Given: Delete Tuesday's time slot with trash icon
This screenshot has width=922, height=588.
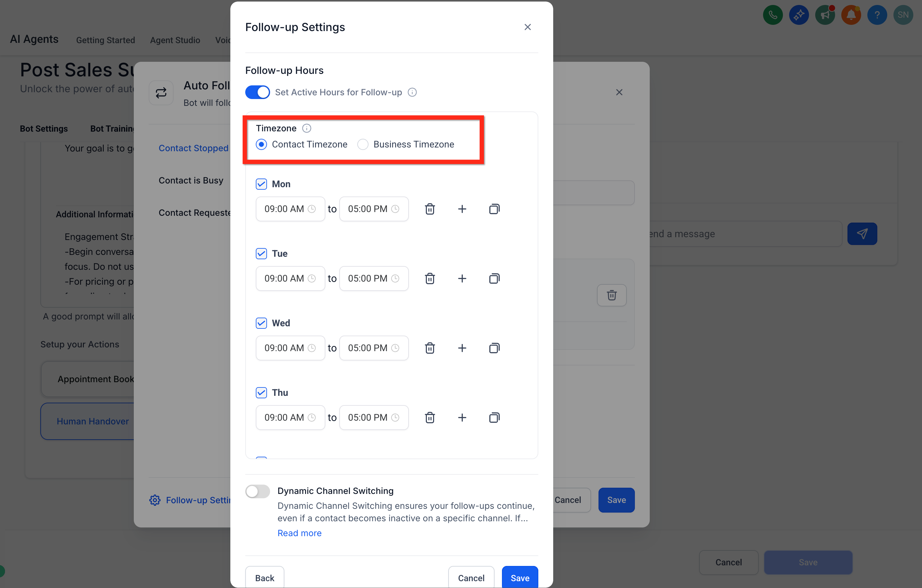Looking at the screenshot, I should [x=430, y=278].
